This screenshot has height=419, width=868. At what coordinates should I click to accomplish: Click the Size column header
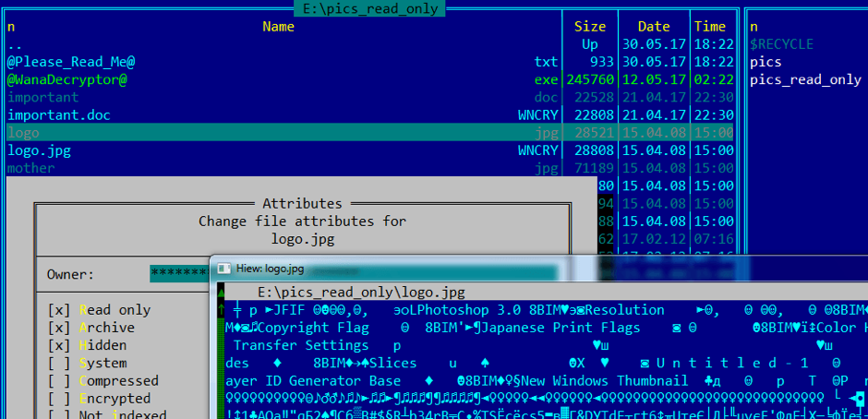(x=590, y=27)
